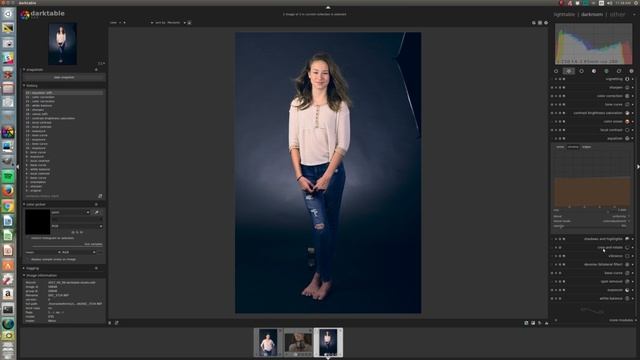Open the middle filmstrip thumbnail
This screenshot has height=360, width=640.
[x=298, y=342]
